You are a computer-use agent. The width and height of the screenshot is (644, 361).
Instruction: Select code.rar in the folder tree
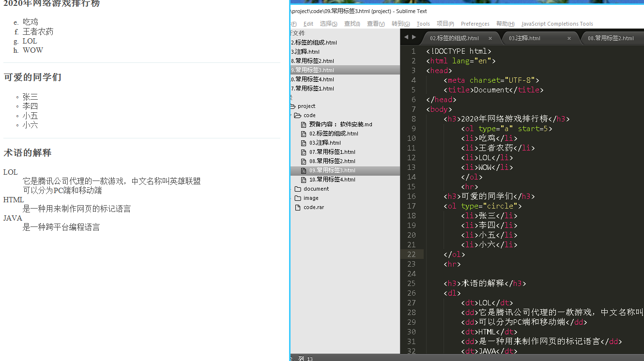pos(314,207)
